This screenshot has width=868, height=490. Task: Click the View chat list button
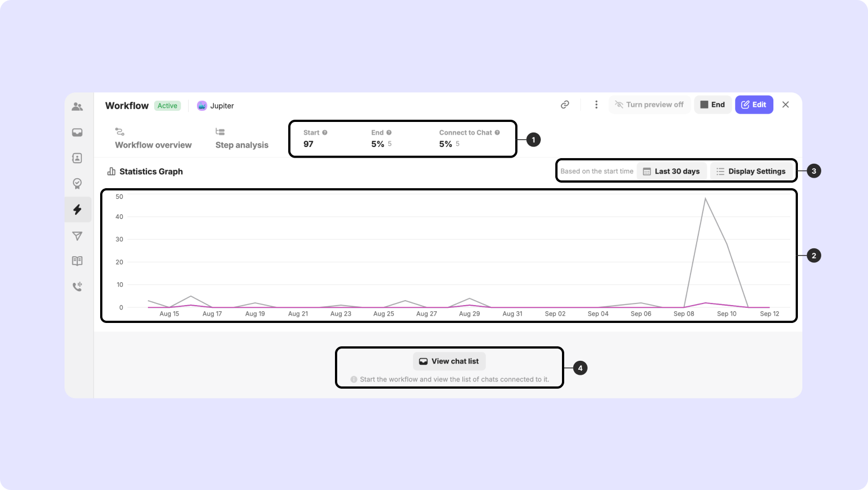[449, 361]
